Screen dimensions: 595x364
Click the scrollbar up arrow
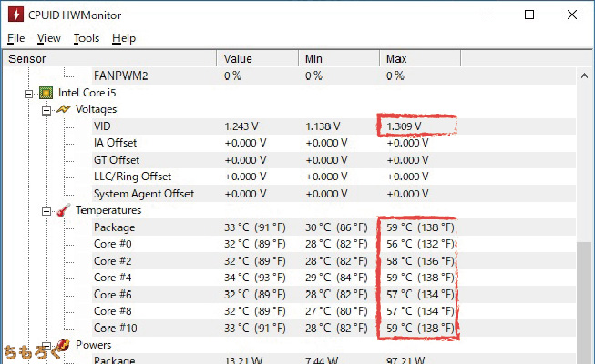pos(584,76)
